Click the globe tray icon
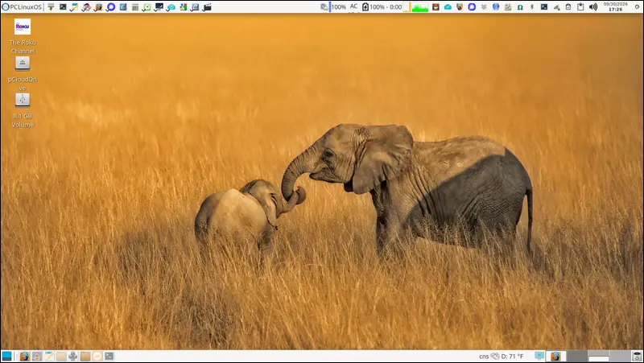The height and width of the screenshot is (363, 644). (496, 7)
